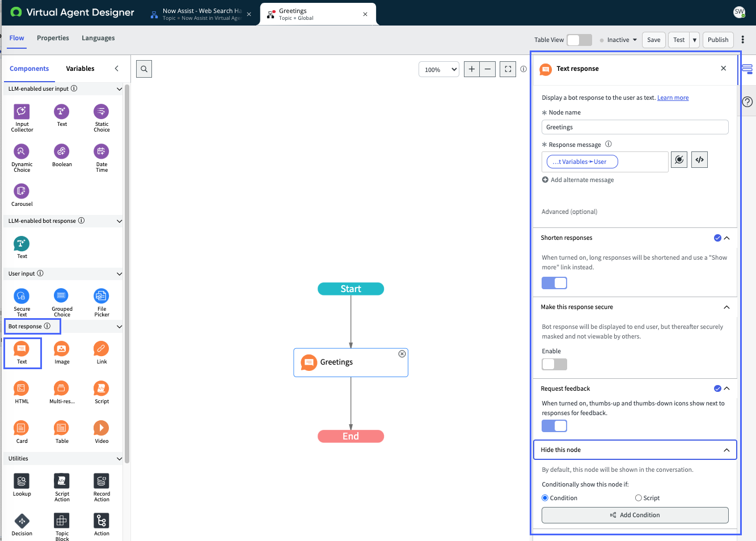Click the Add Condition button
The width and height of the screenshot is (756, 541).
pos(635,515)
